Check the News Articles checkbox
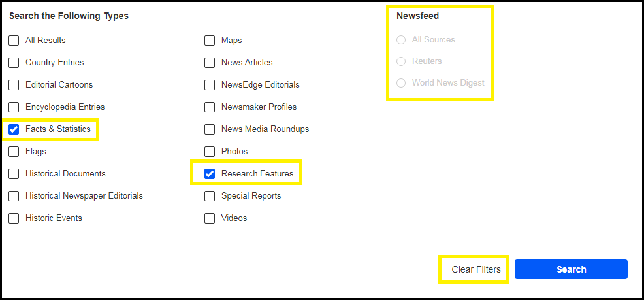644x300 pixels. [x=210, y=63]
